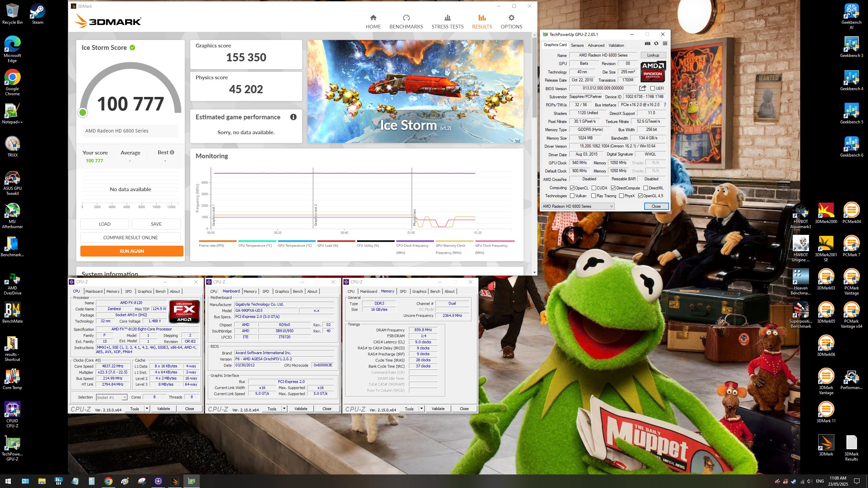Open the GPU-Z hamburger menu icon
Screen dimensions: 868x488
click(x=665, y=44)
